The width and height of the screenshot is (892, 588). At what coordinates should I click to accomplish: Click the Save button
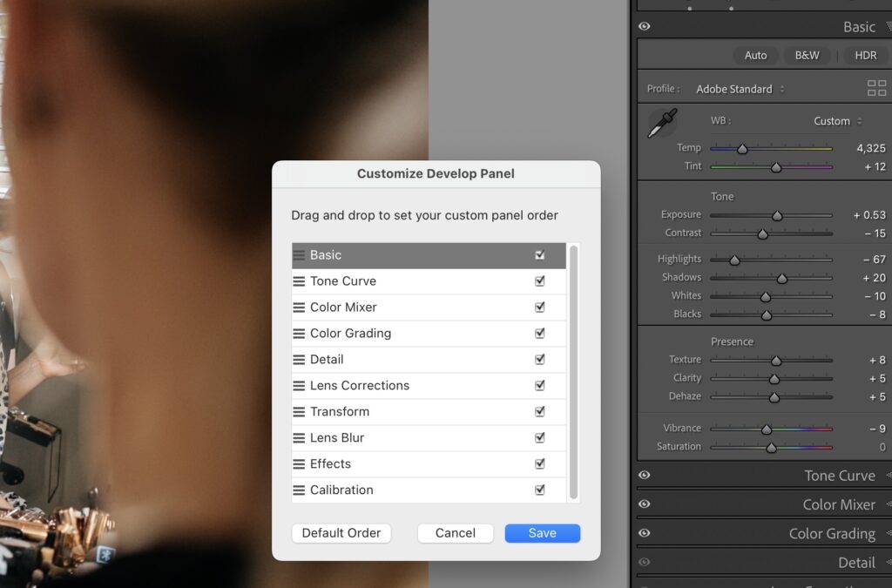pos(542,532)
